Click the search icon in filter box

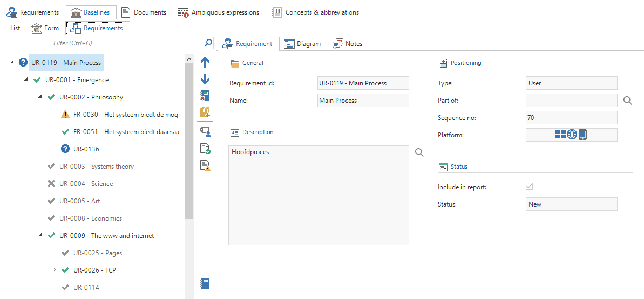pyautogui.click(x=208, y=43)
